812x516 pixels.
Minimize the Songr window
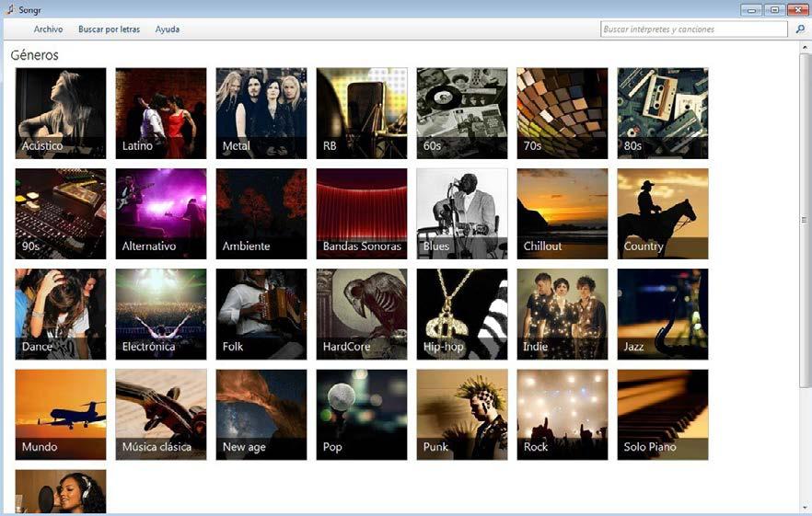point(751,9)
